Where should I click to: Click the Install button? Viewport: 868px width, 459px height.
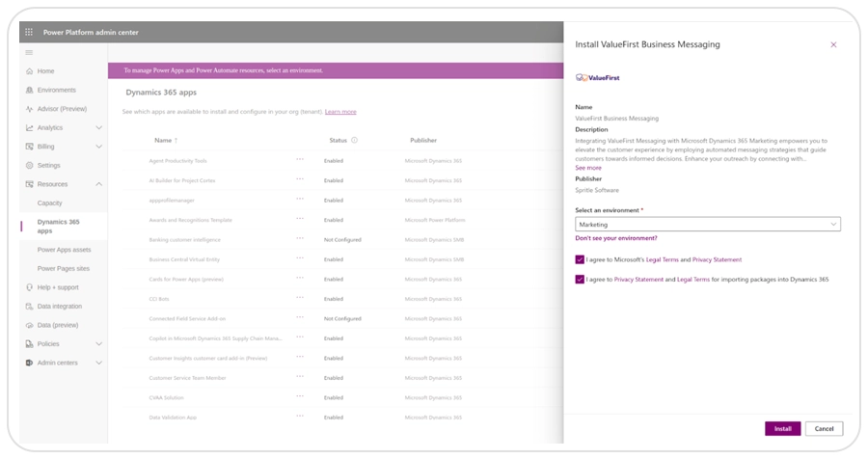click(x=783, y=428)
